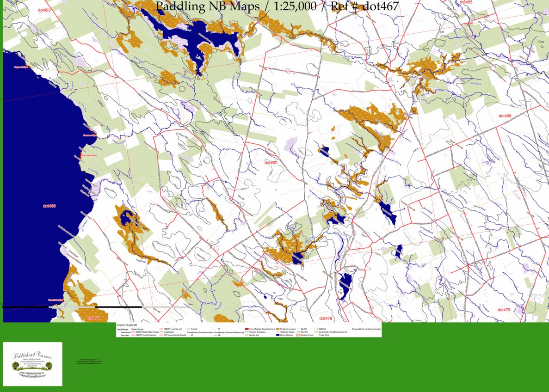Click the FiddleheadCanoes@gmail.com email address
The width and height of the screenshot is (549, 392).
32,376
